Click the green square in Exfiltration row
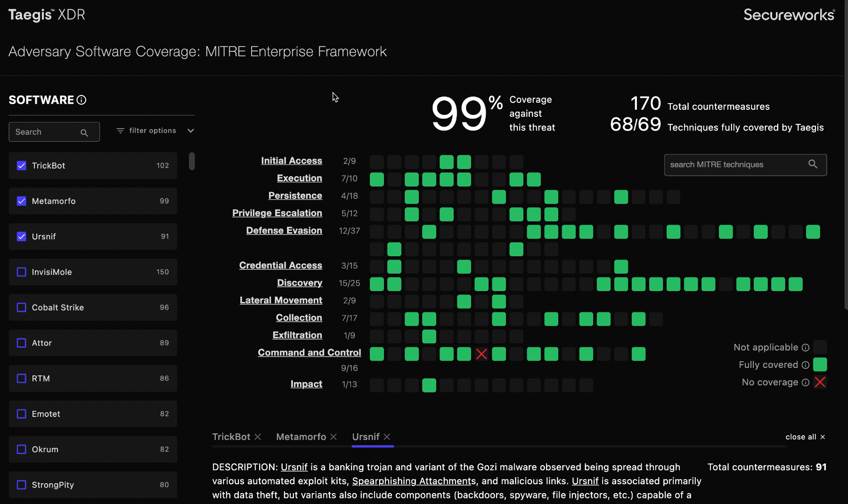Image resolution: width=848 pixels, height=504 pixels. pos(429,336)
